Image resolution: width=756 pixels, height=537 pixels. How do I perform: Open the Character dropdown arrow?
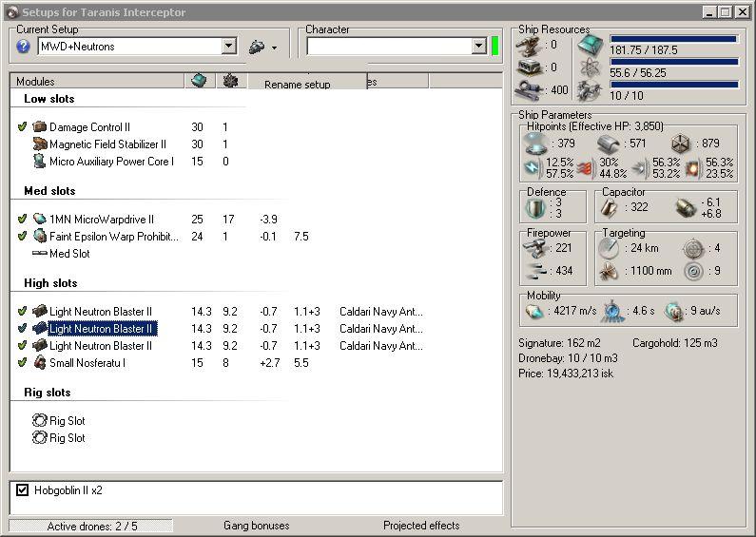[x=478, y=47]
